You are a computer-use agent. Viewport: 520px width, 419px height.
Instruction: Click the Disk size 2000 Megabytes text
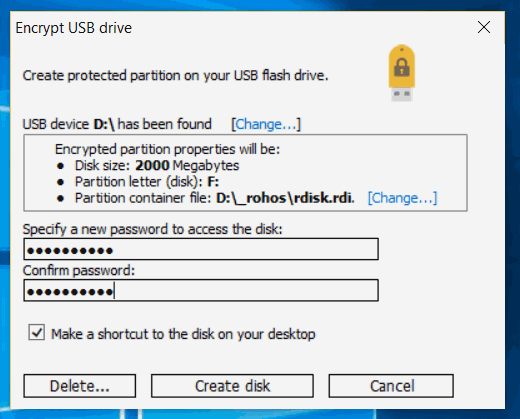coord(157,166)
